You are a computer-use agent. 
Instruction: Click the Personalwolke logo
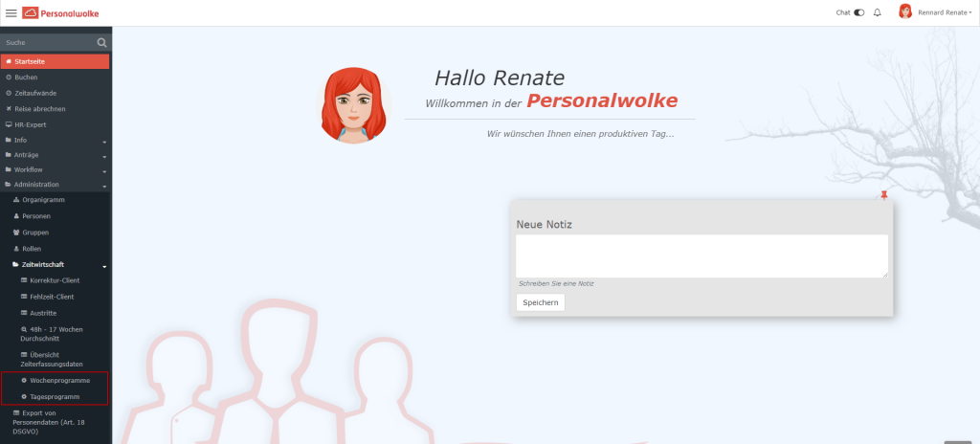[x=60, y=13]
